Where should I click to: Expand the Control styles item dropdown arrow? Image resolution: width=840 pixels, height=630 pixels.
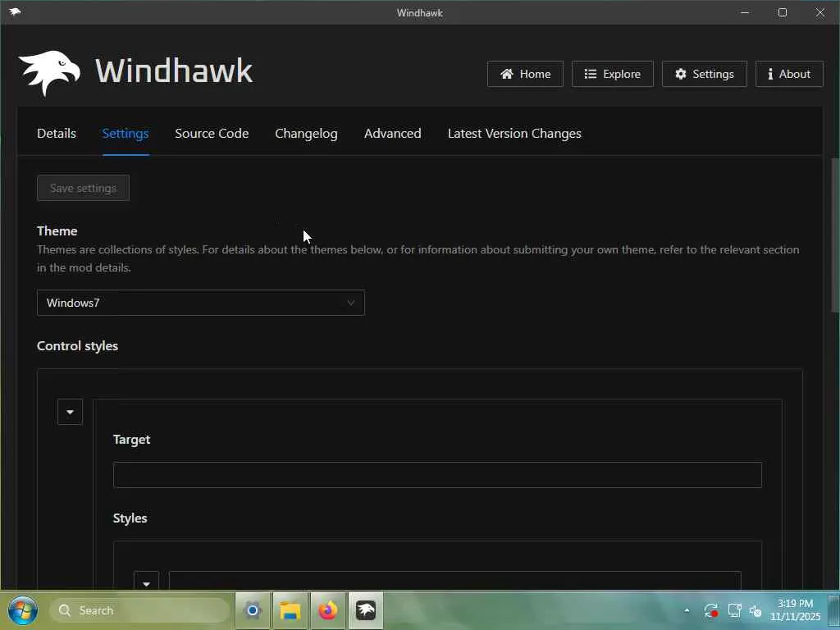click(71, 412)
